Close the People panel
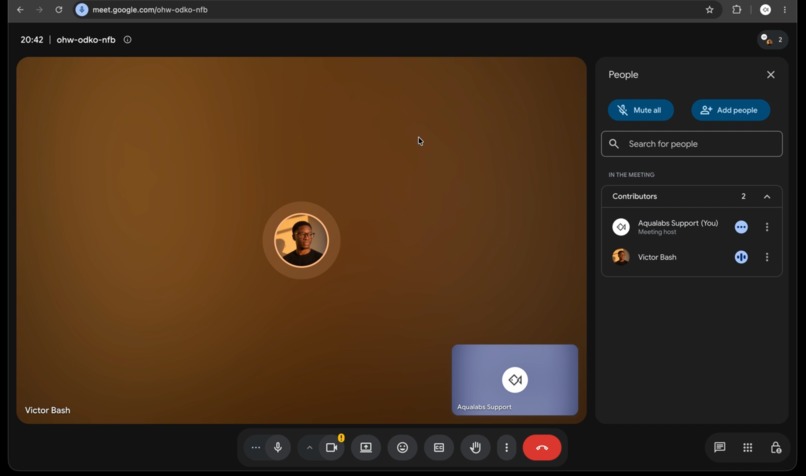 tap(771, 75)
